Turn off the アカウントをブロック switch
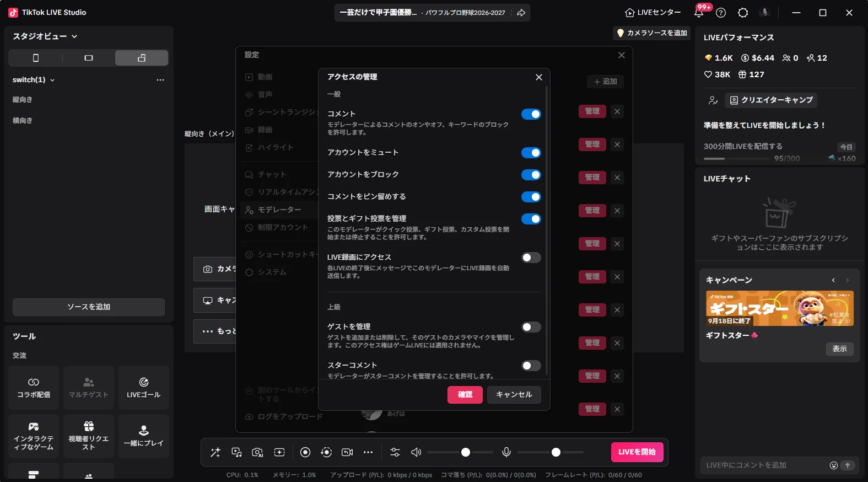Viewport: 868px width, 482px height. point(531,175)
